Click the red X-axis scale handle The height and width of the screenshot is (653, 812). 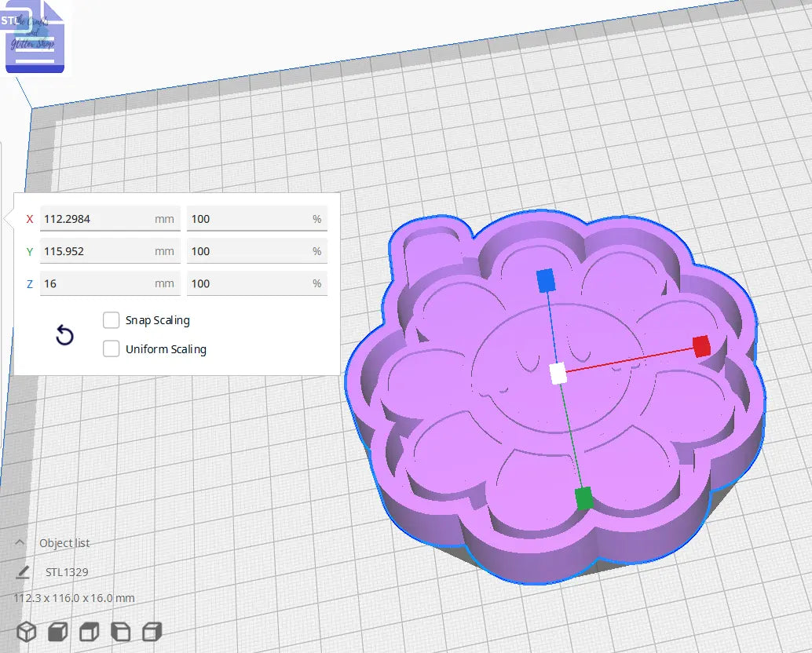click(x=700, y=346)
